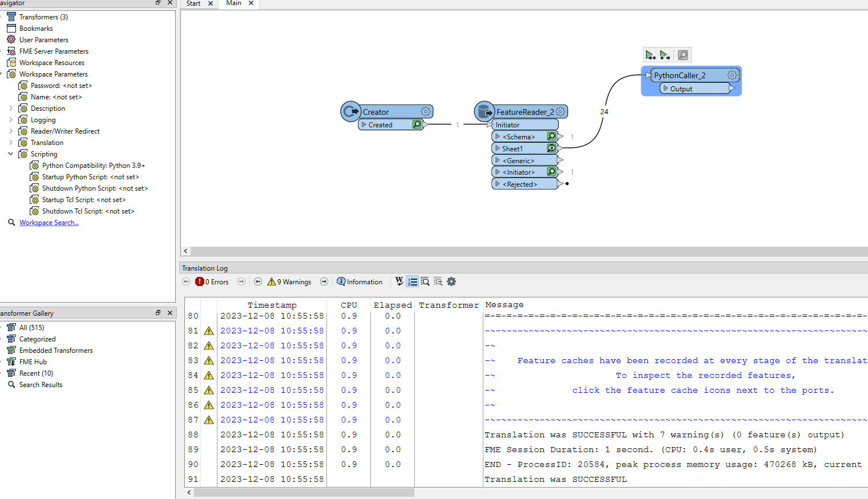Select Bookmarks in Navigator

(36, 29)
